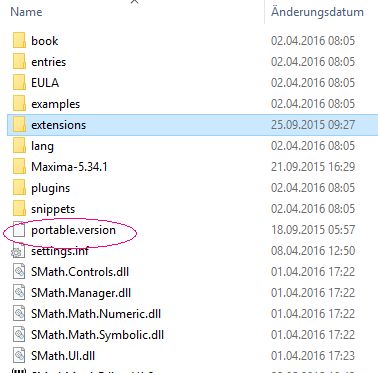The width and height of the screenshot is (378, 373).
Task: Click the extensions date 25.09.2015 09:27
Action: coord(313,125)
